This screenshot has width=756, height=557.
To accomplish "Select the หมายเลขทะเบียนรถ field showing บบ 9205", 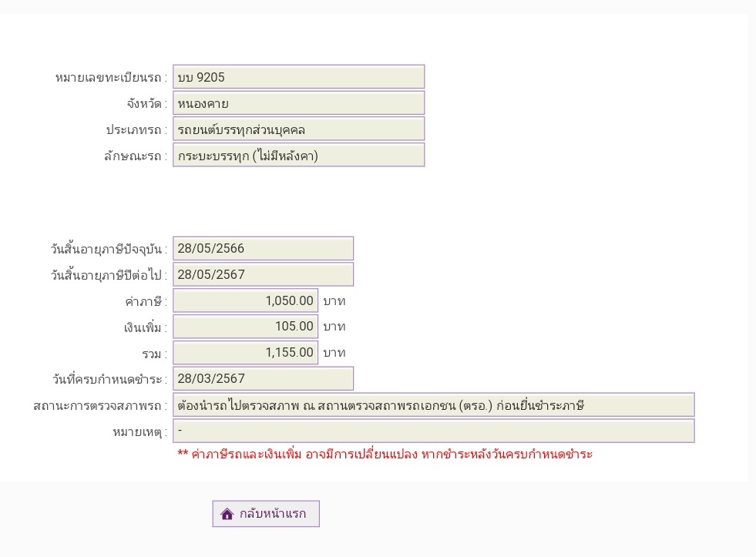I will (299, 77).
